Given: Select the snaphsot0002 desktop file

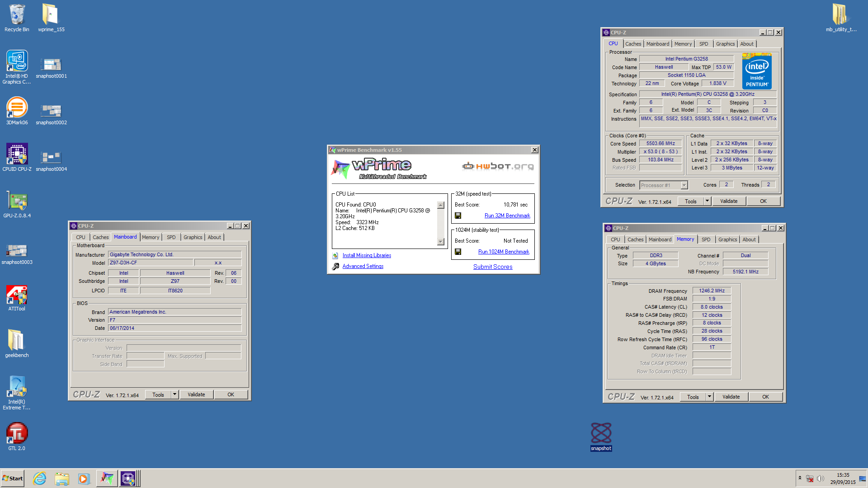Looking at the screenshot, I should (51, 114).
